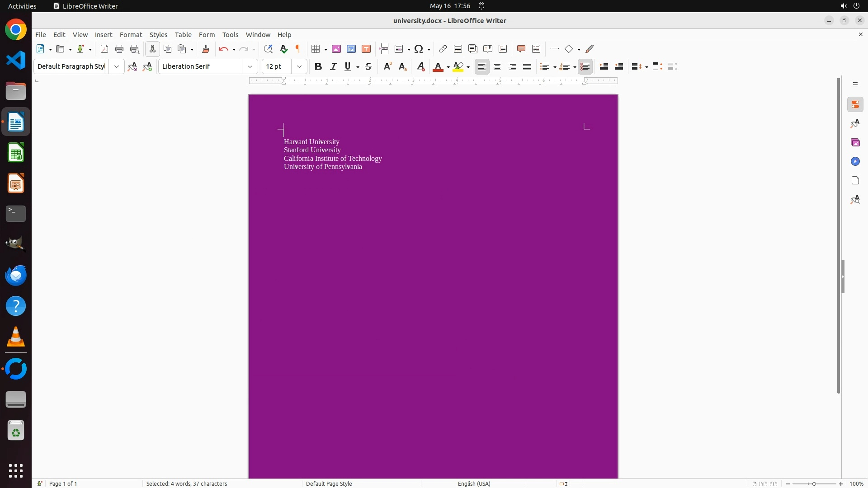
Task: Toggle formatting marks pilcrow
Action: point(298,49)
